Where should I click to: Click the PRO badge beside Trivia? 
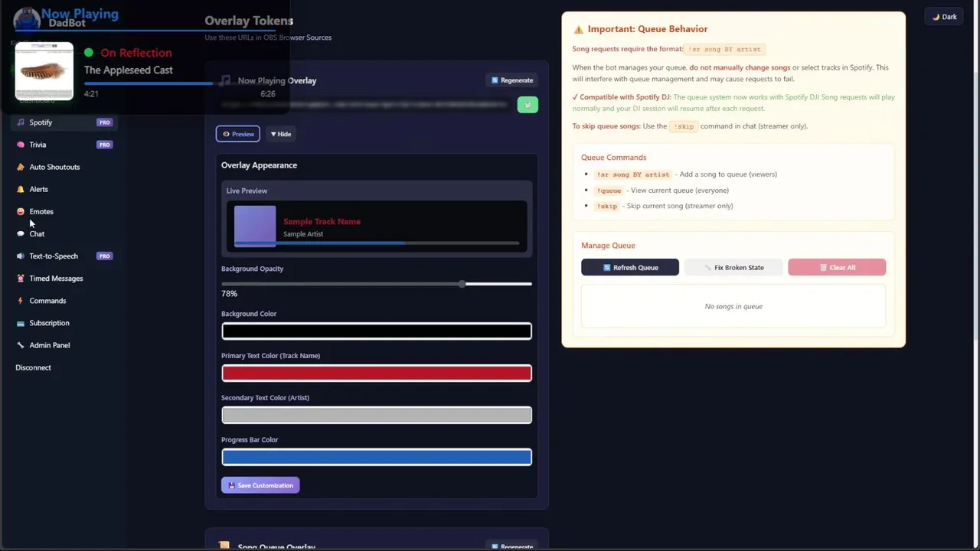click(104, 145)
